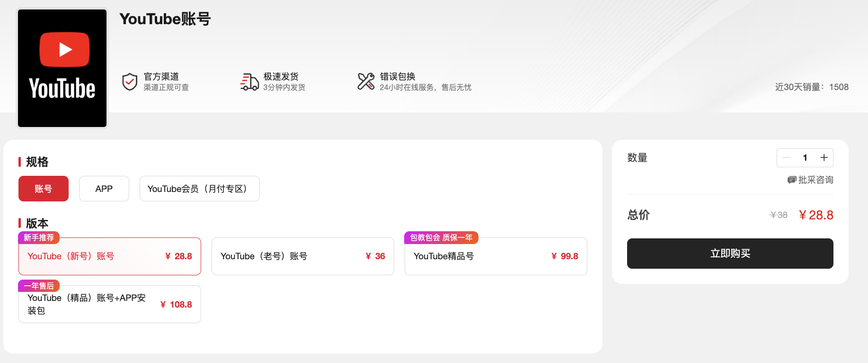Screen dimensions: 868x363
Task: Click the red marker bar beside 版本 heading
Action: (x=19, y=223)
